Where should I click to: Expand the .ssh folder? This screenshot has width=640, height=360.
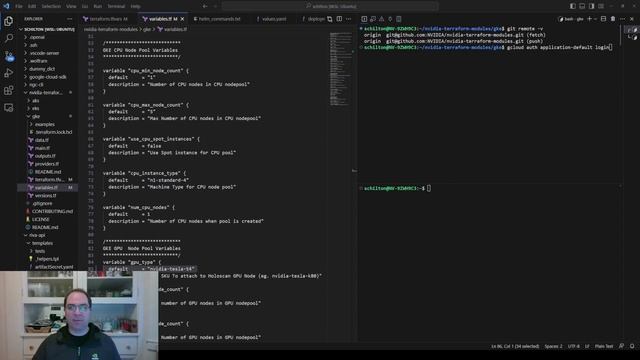coord(47,45)
